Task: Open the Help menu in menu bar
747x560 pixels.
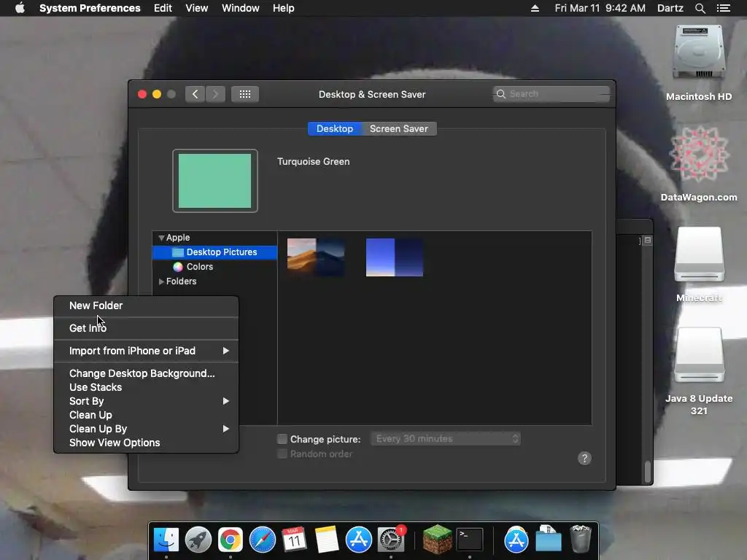Action: (284, 8)
